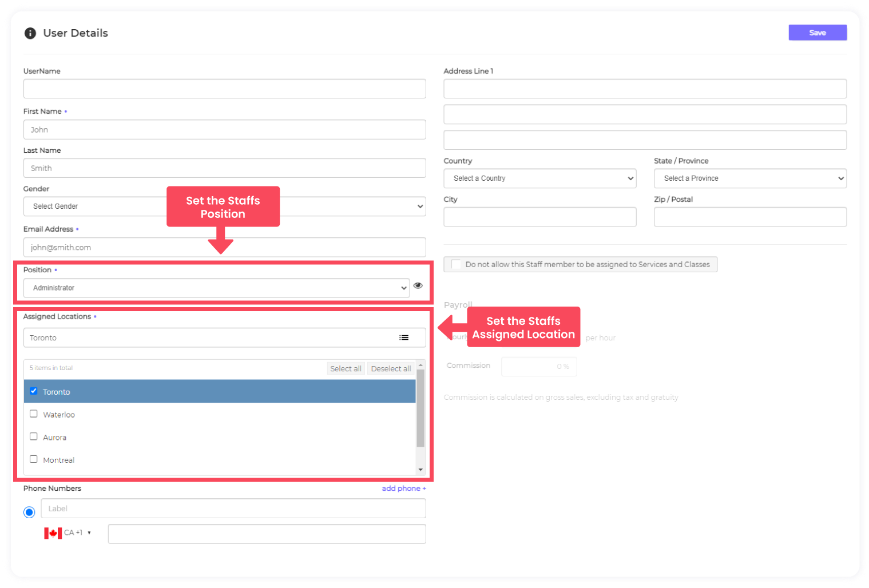Open the Select a Country dropdown
The width and height of the screenshot is (869, 588).
(539, 178)
